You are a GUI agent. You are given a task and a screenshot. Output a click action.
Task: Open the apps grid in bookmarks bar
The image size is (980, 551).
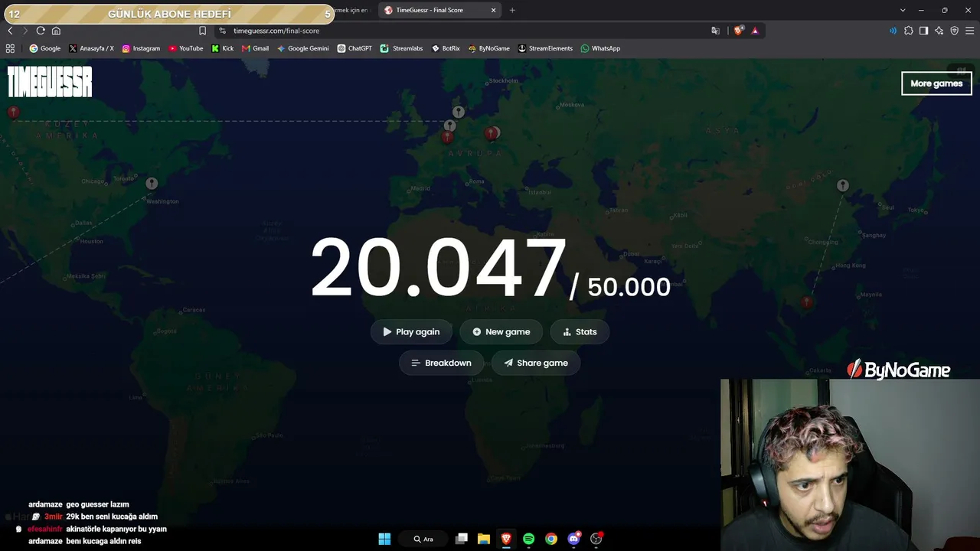(10, 48)
